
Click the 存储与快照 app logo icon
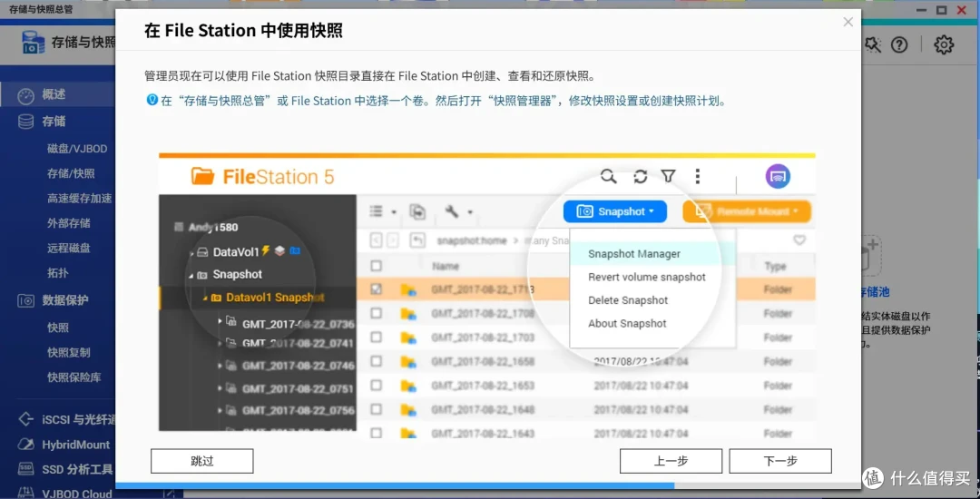click(x=33, y=43)
